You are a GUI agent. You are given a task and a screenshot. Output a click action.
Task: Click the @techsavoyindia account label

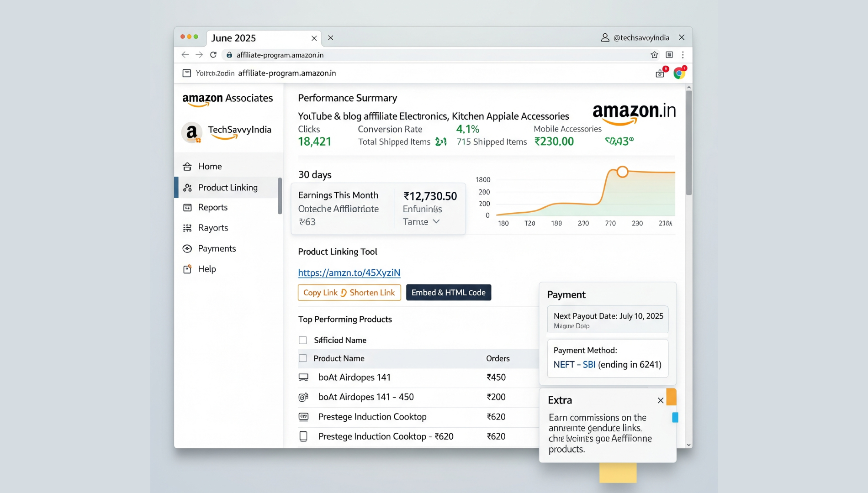[x=641, y=38]
